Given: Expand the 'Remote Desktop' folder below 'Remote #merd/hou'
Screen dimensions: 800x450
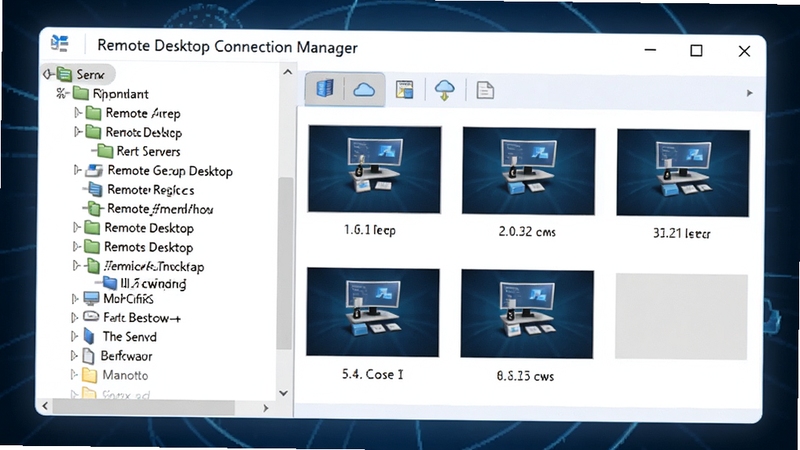Looking at the screenshot, I should click(77, 227).
